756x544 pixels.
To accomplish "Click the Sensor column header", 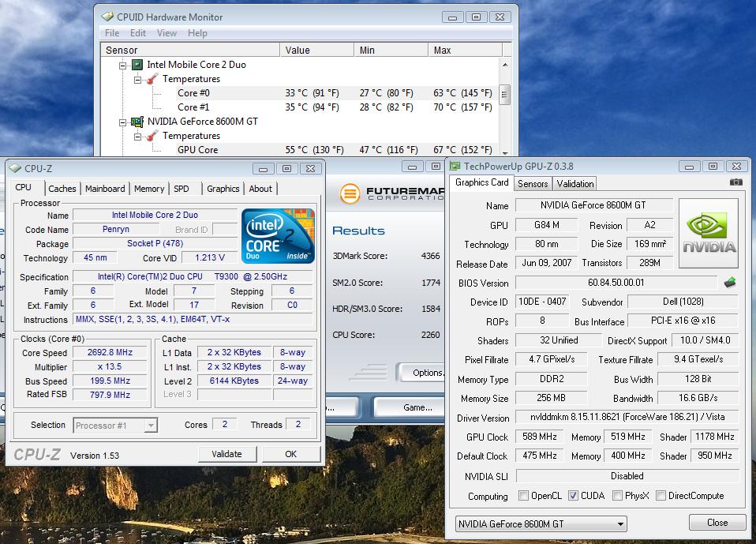I will click(x=190, y=50).
